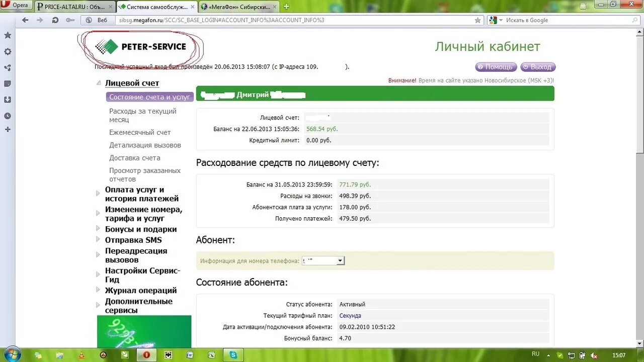644x362 pixels.
Task: Bookmark the page via the address bar star
Action: pos(478,20)
